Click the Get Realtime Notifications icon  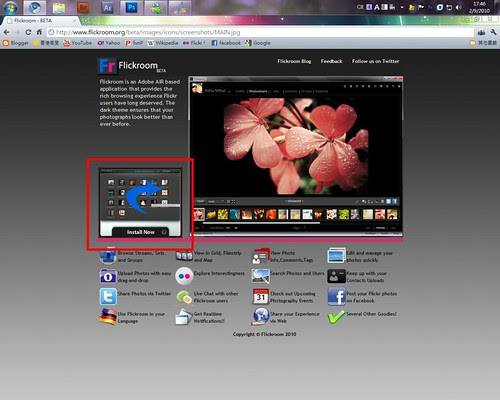coord(183,317)
